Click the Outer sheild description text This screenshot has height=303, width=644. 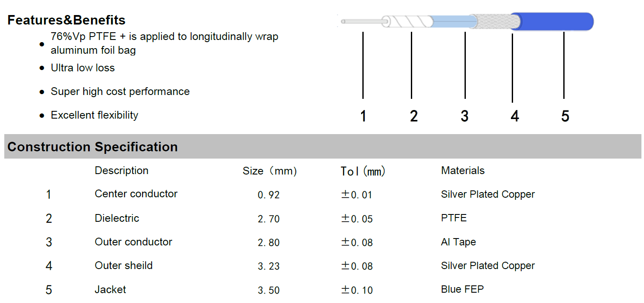click(x=124, y=266)
